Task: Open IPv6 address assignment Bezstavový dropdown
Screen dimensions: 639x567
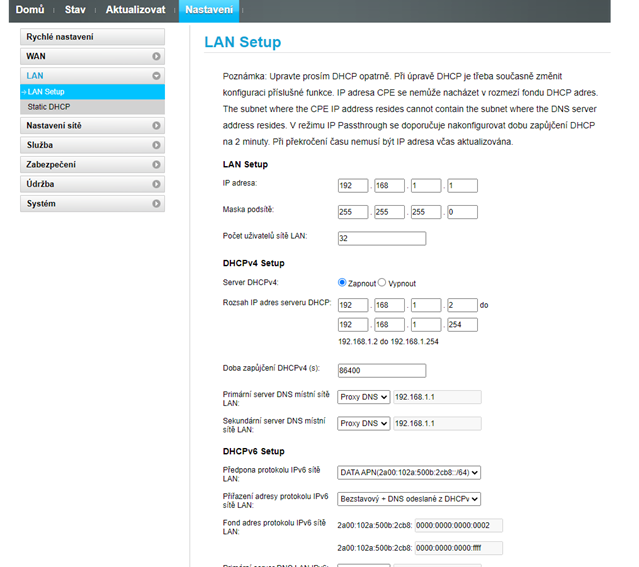Action: (x=409, y=498)
